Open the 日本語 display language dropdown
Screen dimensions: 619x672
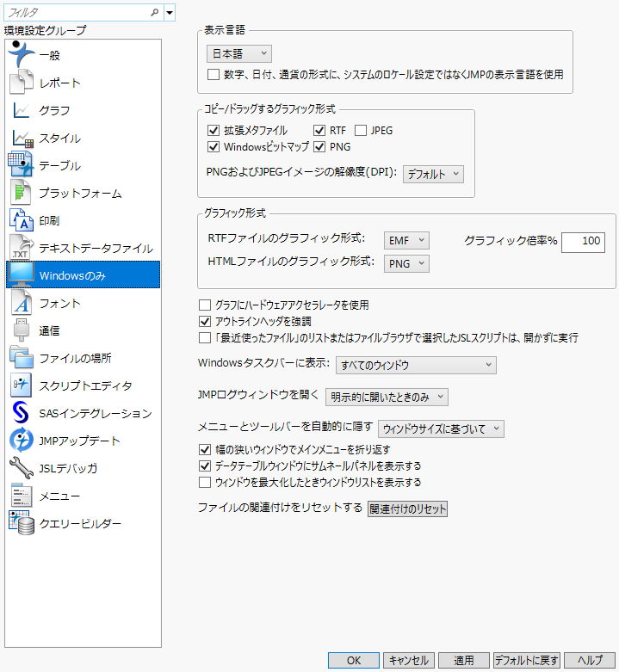click(239, 53)
